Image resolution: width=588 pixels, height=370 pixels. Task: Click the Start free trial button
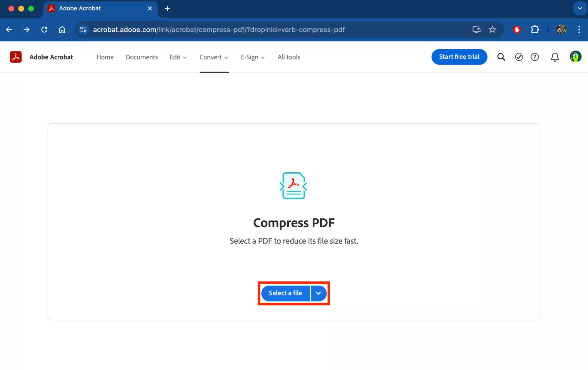pos(459,57)
